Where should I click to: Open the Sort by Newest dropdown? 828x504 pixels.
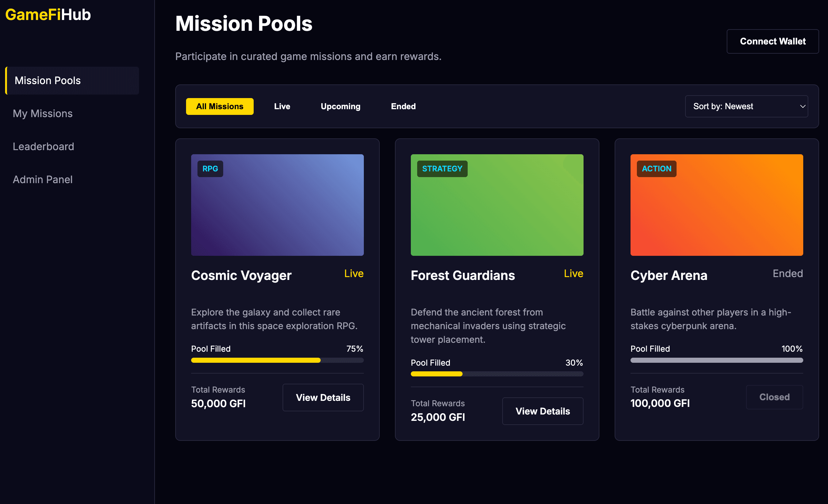[747, 106]
